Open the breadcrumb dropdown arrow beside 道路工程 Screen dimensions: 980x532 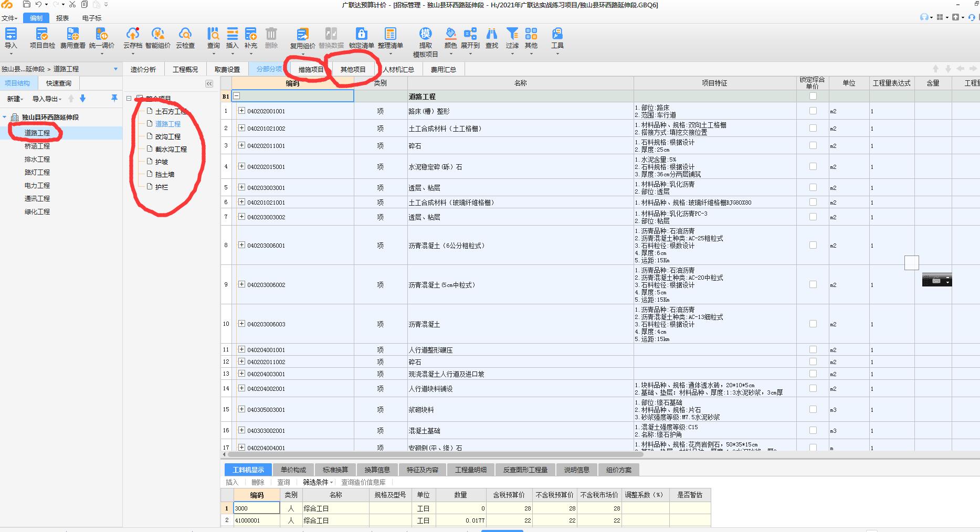(x=115, y=69)
